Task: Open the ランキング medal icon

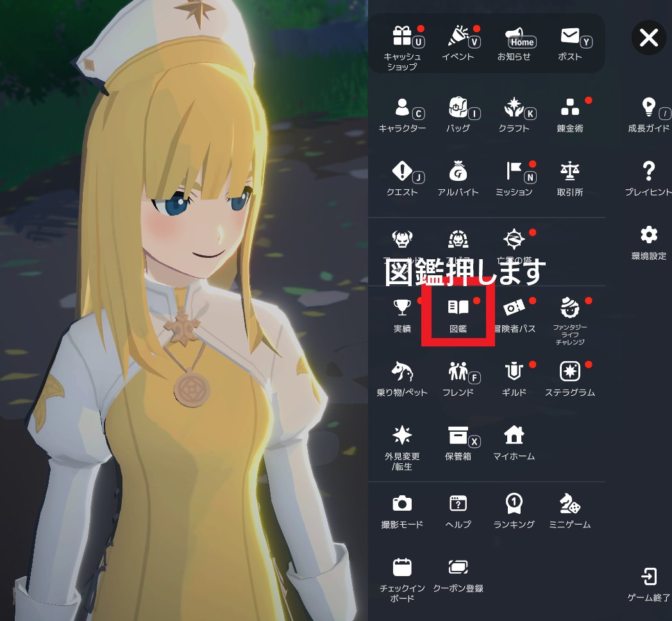Action: (x=514, y=504)
